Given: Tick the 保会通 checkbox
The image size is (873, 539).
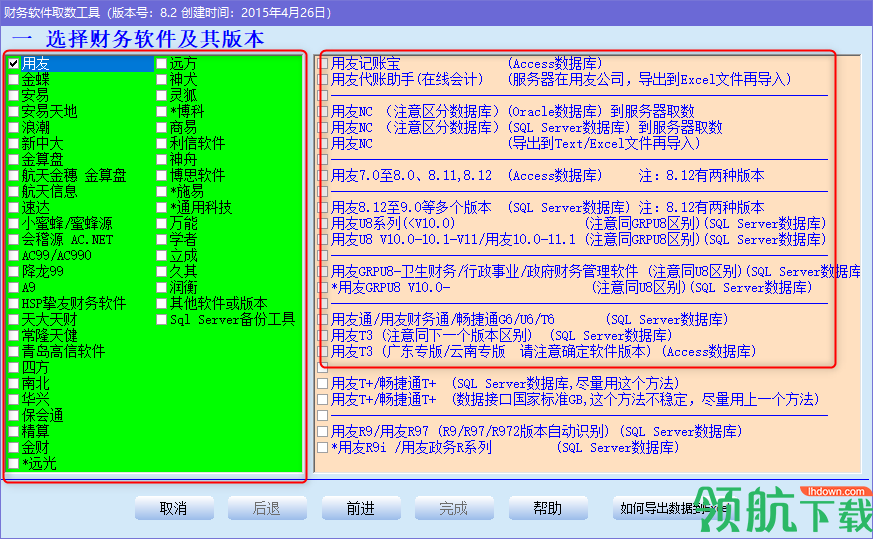Looking at the screenshot, I should point(14,416).
